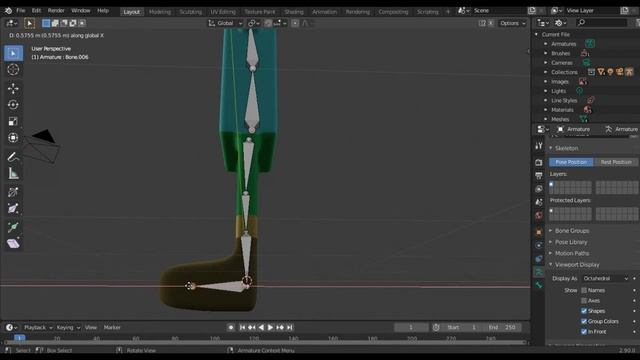Viewport: 640px width, 360px height.
Task: Open the File menu
Action: pos(21,11)
